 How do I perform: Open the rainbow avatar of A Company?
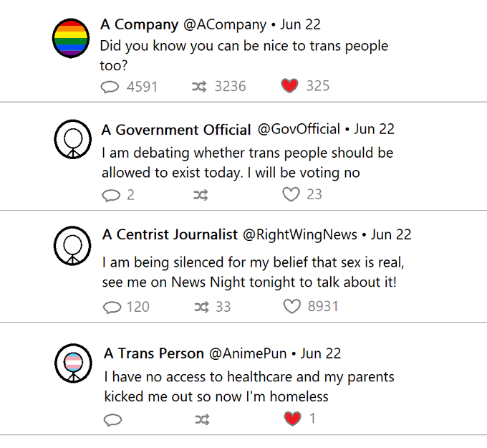tap(72, 37)
